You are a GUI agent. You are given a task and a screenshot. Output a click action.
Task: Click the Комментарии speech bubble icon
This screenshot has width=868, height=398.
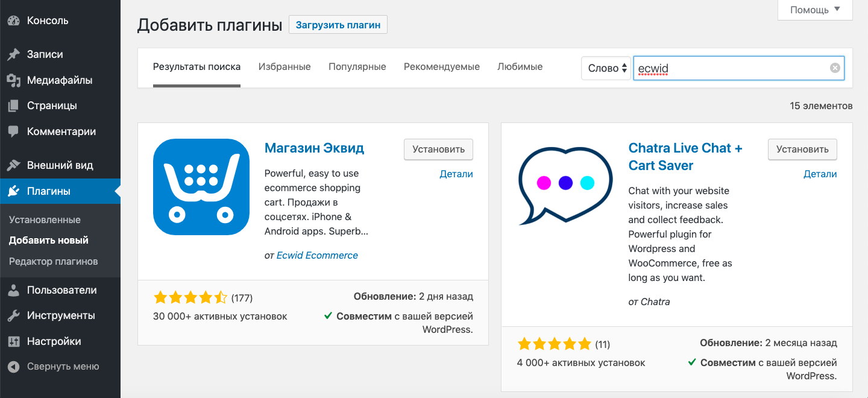(14, 131)
